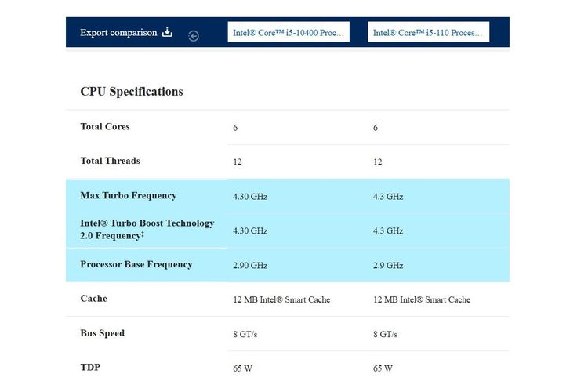Click the Cache row label

[x=94, y=299]
